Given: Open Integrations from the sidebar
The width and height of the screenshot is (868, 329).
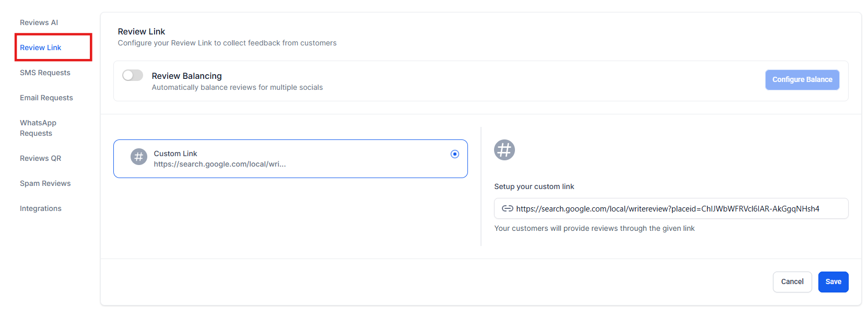Looking at the screenshot, I should 41,208.
